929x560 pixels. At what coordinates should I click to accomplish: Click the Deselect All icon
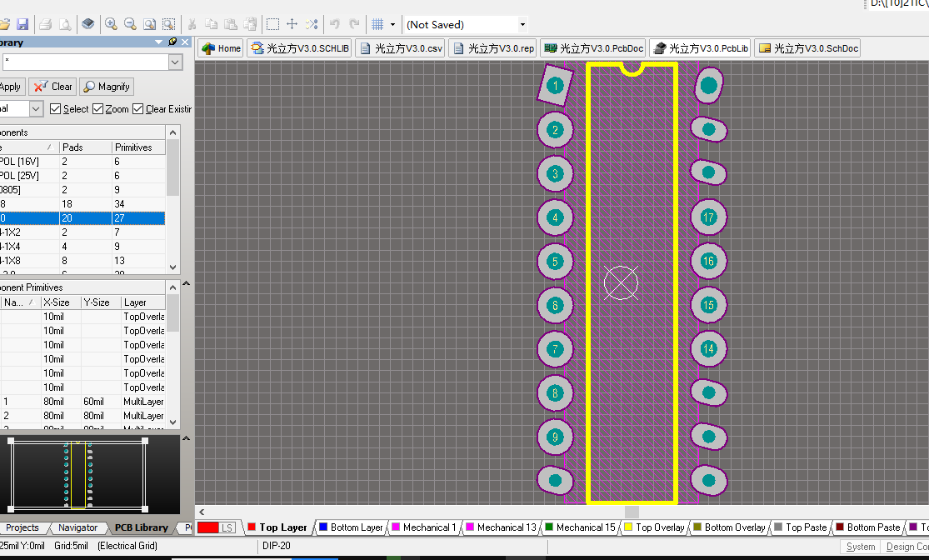(x=312, y=24)
